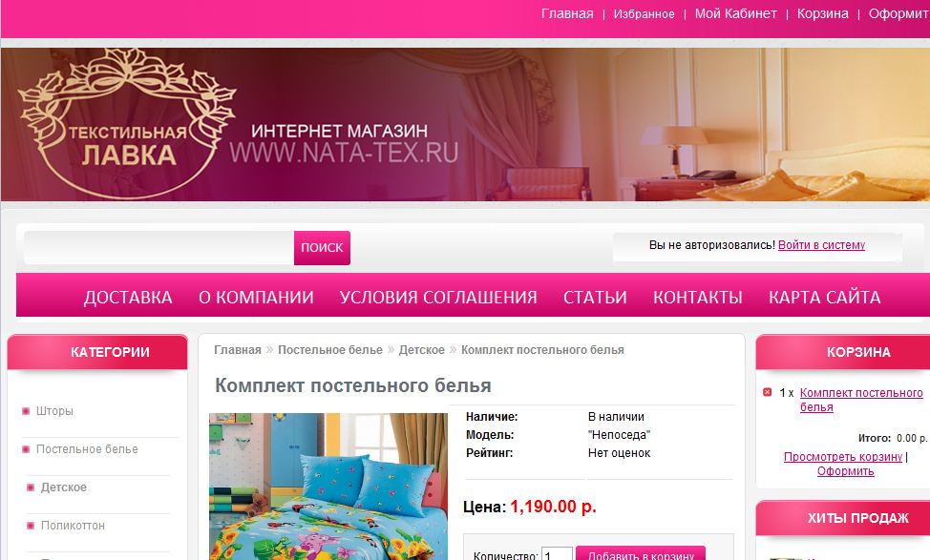Go to О КОМПАНИИ page
930x560 pixels.
256,297
